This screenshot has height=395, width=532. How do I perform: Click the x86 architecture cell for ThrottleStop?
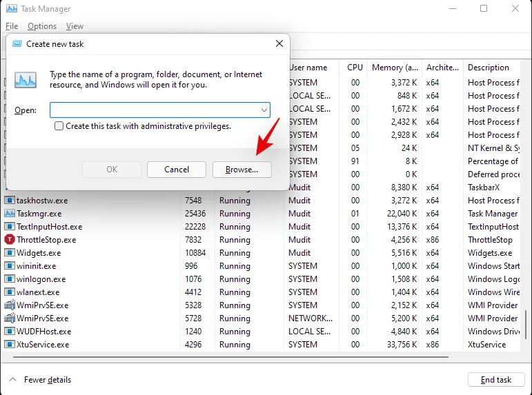tap(432, 240)
